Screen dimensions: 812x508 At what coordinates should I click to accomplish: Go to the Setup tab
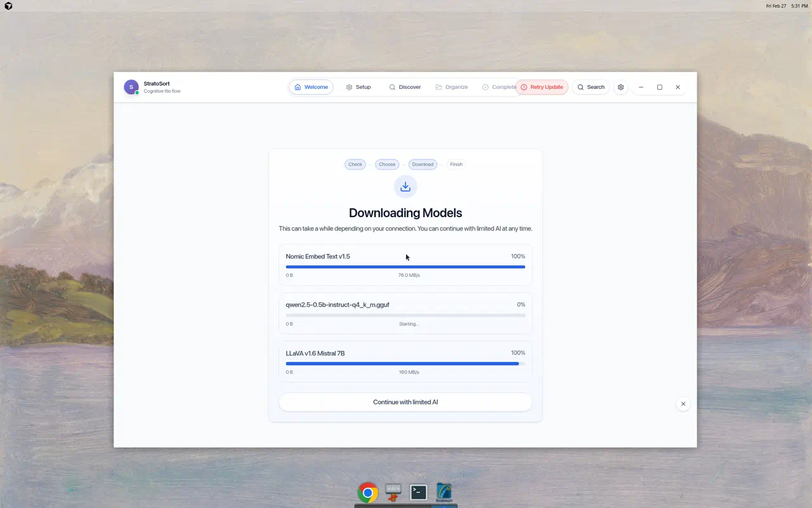(x=358, y=87)
